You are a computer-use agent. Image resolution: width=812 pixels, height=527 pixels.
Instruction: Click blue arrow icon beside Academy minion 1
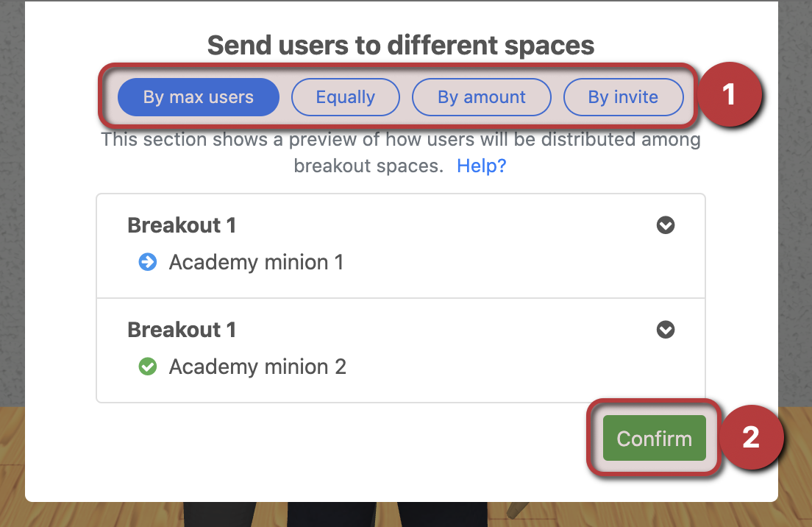pyautogui.click(x=148, y=262)
